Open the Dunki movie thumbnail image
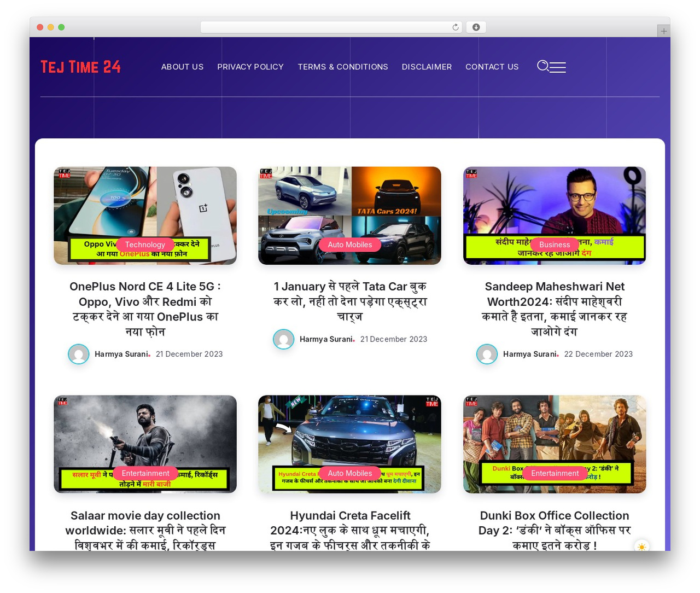 coord(555,444)
